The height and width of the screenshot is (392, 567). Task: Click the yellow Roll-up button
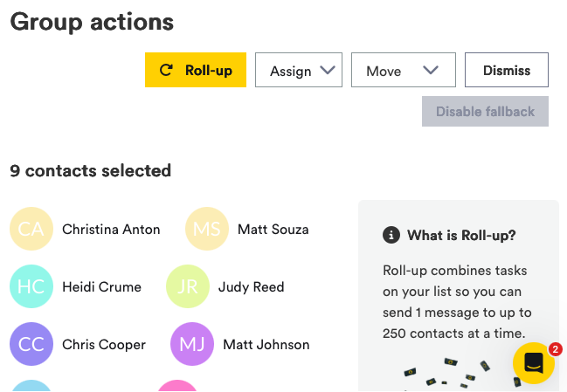click(x=196, y=70)
